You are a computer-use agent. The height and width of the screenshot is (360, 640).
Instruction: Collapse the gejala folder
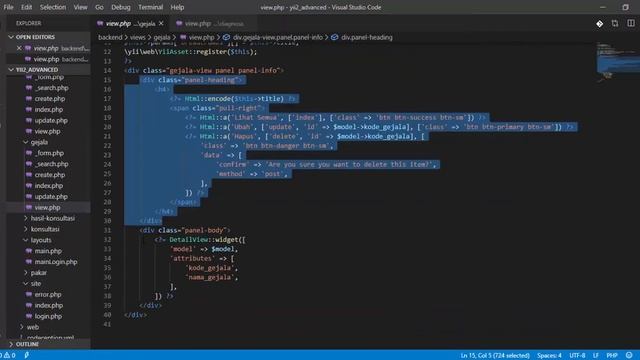[26, 142]
